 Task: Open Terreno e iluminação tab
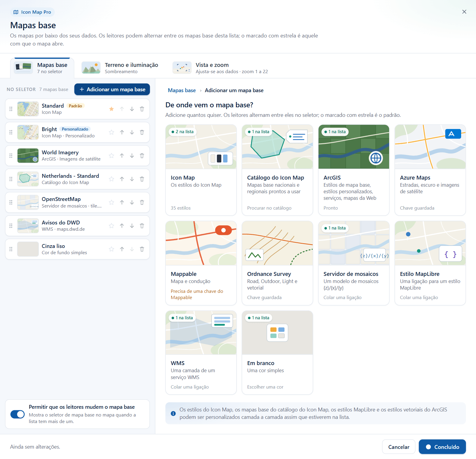coord(120,68)
